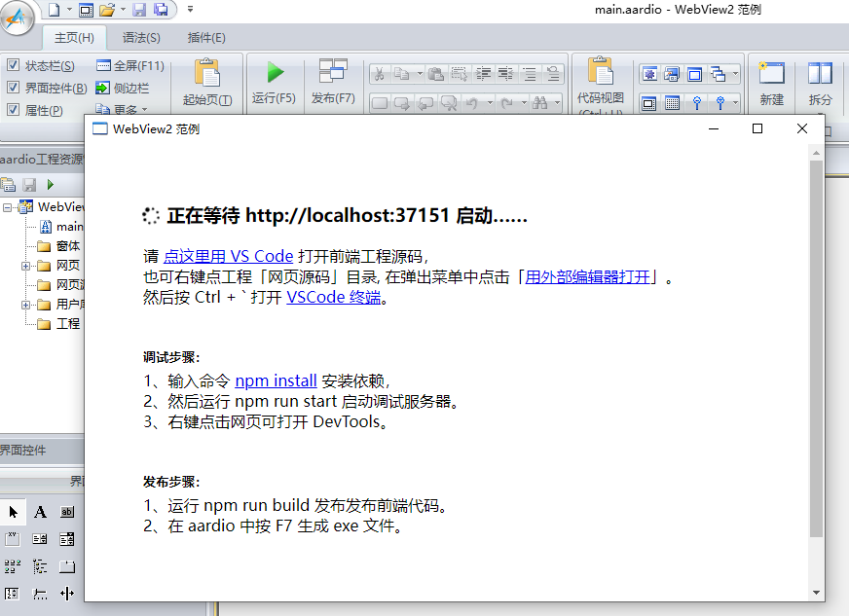This screenshot has height=616, width=849.
Task: Select the static text A control tool
Action: tap(40, 512)
